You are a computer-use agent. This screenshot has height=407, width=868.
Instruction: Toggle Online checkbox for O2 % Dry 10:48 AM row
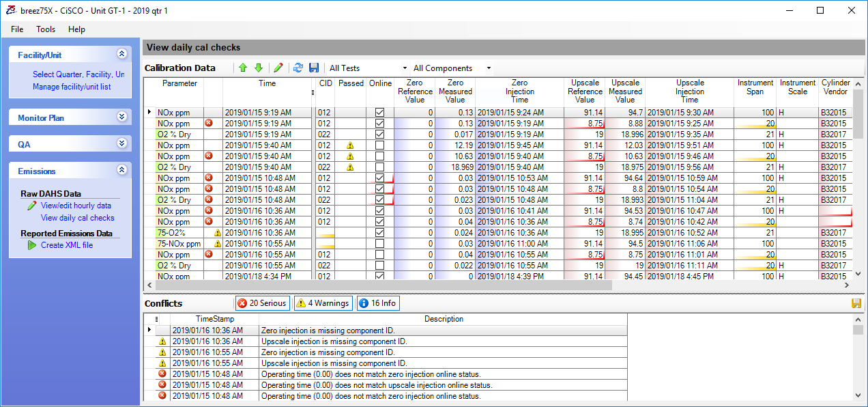(379, 200)
